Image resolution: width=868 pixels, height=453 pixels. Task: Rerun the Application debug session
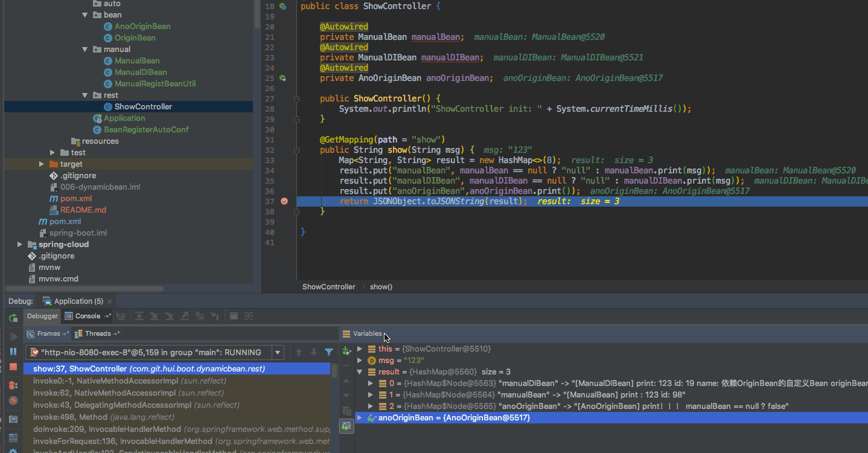[x=13, y=317]
